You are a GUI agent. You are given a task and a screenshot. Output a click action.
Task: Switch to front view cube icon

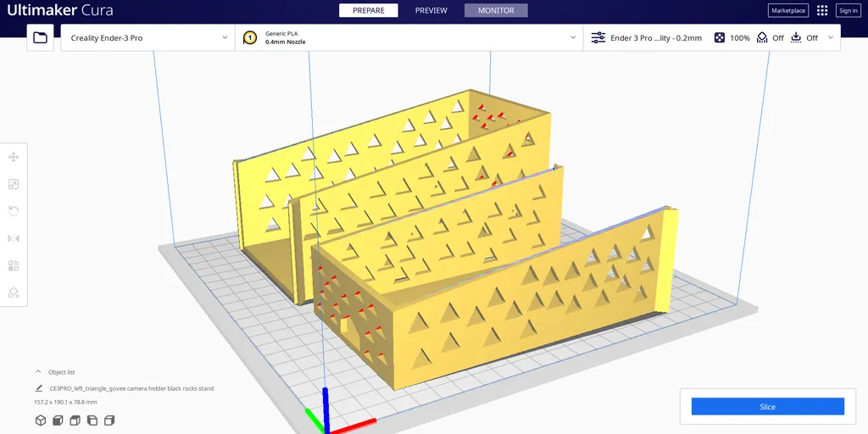(57, 420)
